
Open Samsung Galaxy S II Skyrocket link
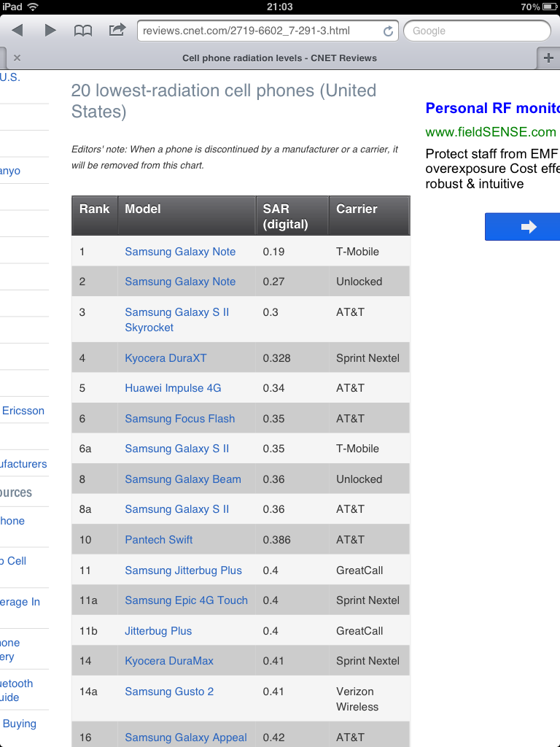[x=176, y=320]
